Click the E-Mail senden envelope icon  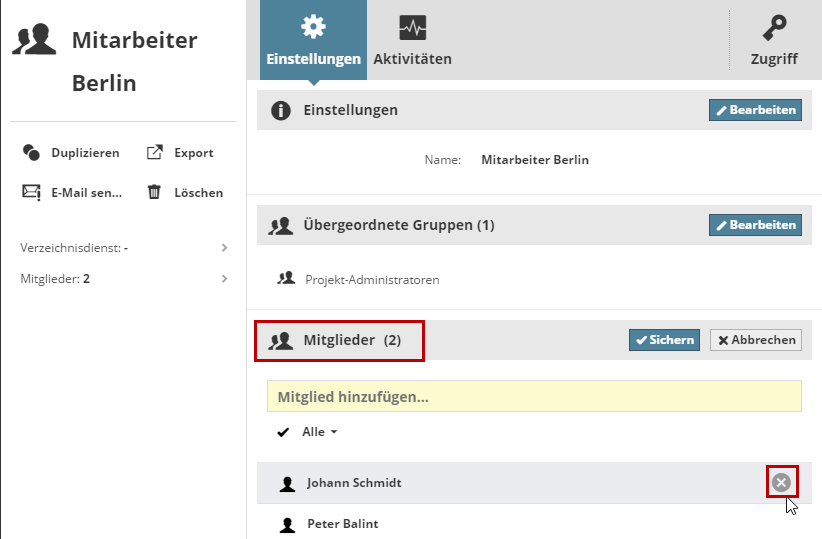[31, 193]
